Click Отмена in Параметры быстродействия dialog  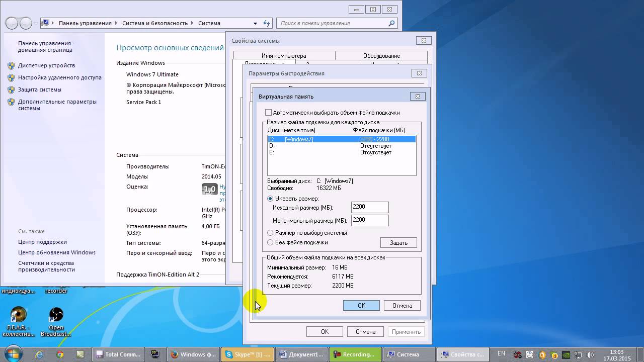click(365, 332)
